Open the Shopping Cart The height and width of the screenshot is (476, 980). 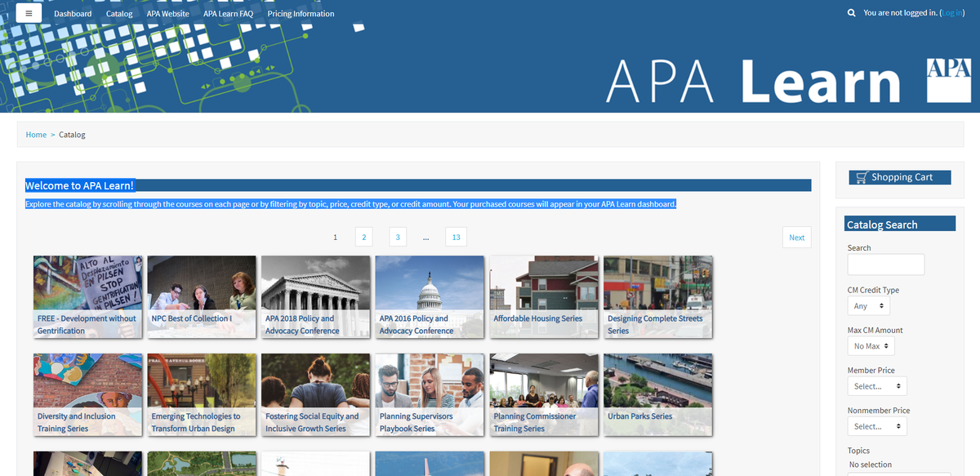[x=900, y=177]
